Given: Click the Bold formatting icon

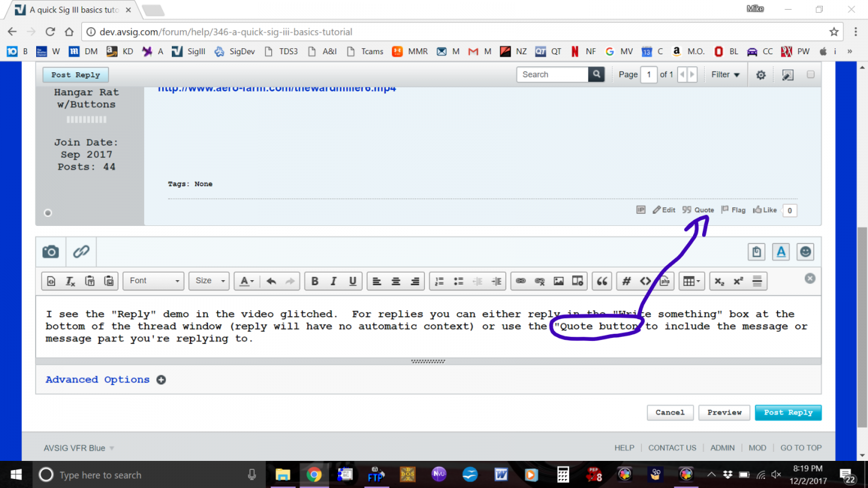Looking at the screenshot, I should tap(314, 281).
